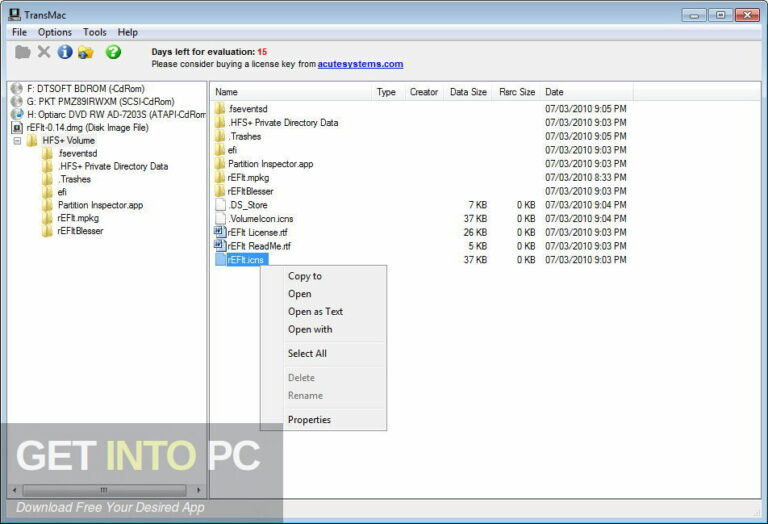This screenshot has width=768, height=524.
Task: Click the rEFIt License.rtf document icon
Action: pyautogui.click(x=220, y=232)
